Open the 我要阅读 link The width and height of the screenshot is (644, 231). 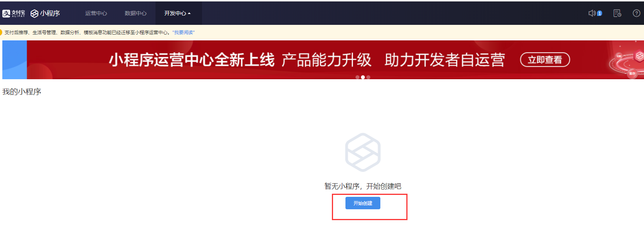point(184,33)
